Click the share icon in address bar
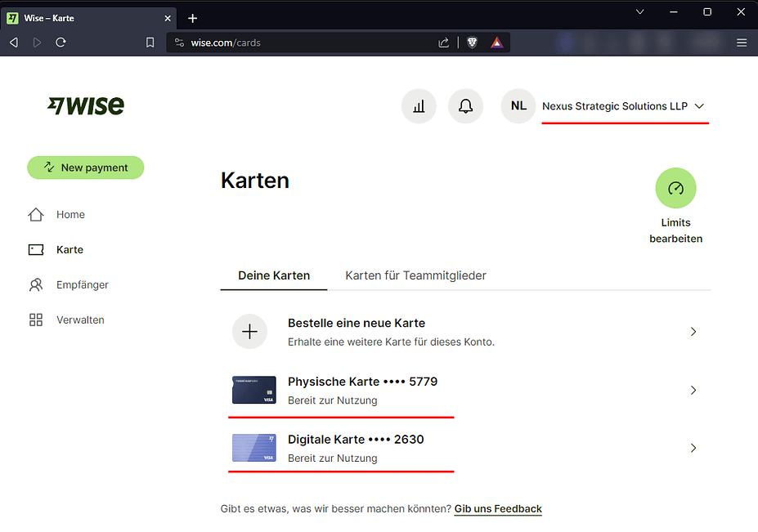758x532 pixels. point(443,42)
